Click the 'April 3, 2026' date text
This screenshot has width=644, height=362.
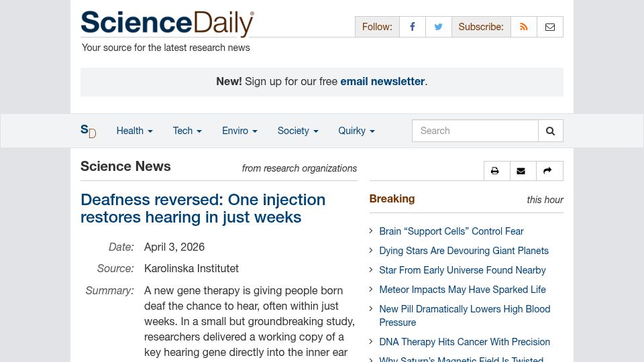point(174,247)
